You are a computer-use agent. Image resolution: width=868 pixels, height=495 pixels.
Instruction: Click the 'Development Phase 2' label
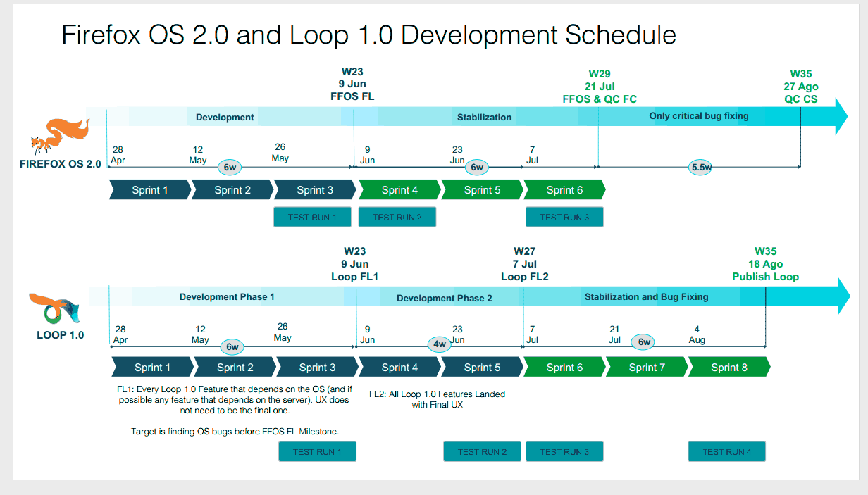point(444,298)
